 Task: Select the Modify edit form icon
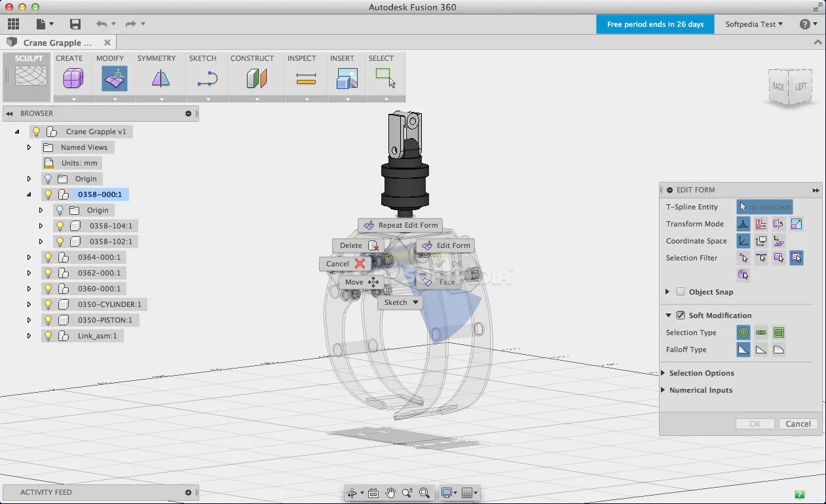point(115,79)
